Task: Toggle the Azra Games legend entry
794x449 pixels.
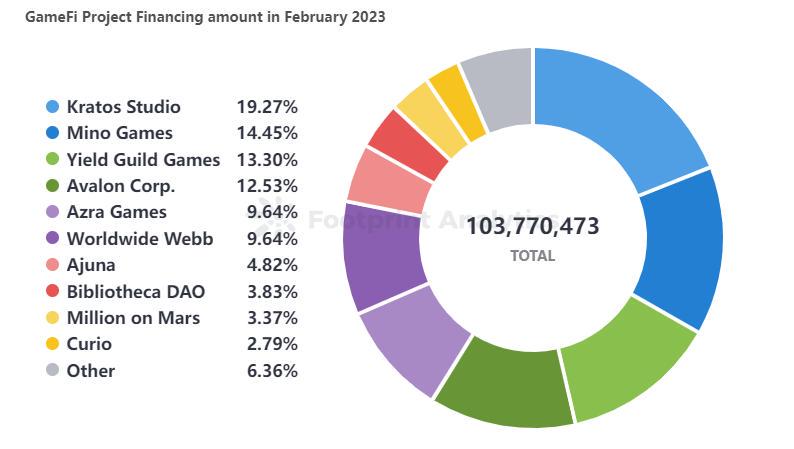Action: coord(116,212)
